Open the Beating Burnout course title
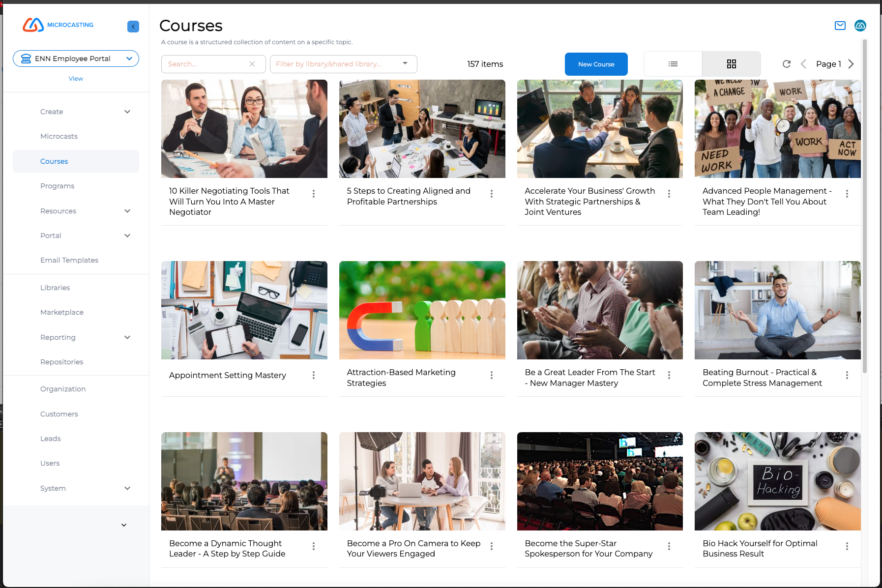The height and width of the screenshot is (588, 882). pyautogui.click(x=762, y=378)
